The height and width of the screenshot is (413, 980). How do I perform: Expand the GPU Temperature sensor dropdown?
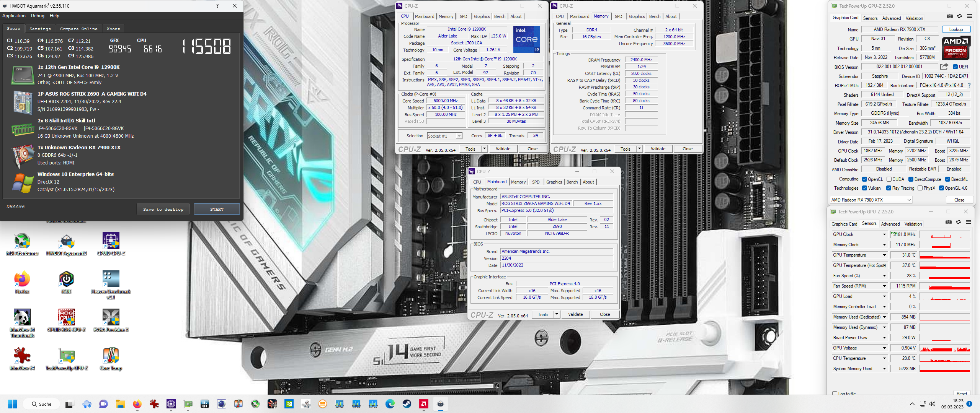(x=884, y=255)
